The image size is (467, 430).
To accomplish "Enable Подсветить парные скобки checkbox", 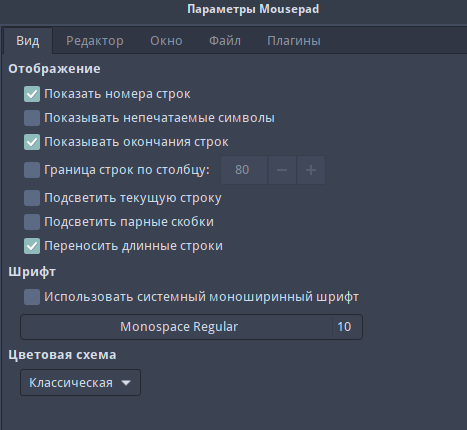I will coord(32,222).
